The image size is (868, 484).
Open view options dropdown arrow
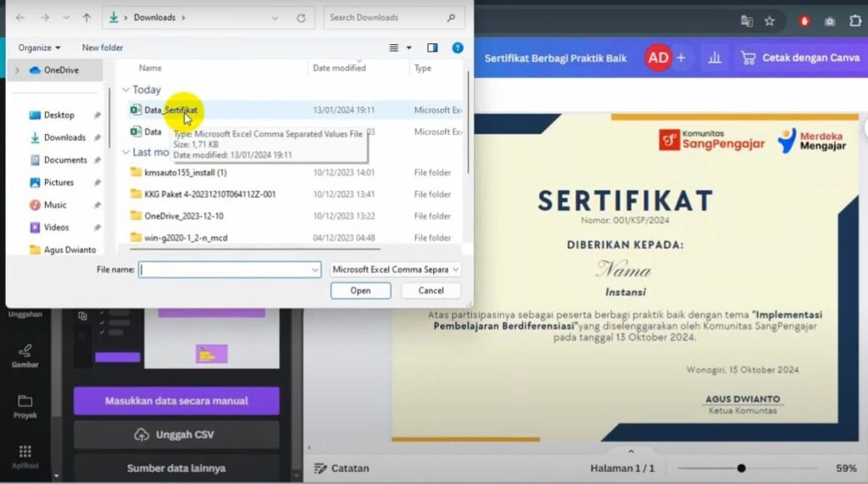pos(409,47)
